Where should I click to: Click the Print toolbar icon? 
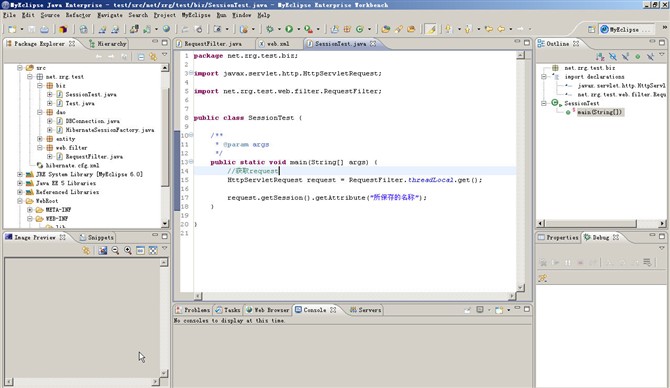[x=44, y=29]
